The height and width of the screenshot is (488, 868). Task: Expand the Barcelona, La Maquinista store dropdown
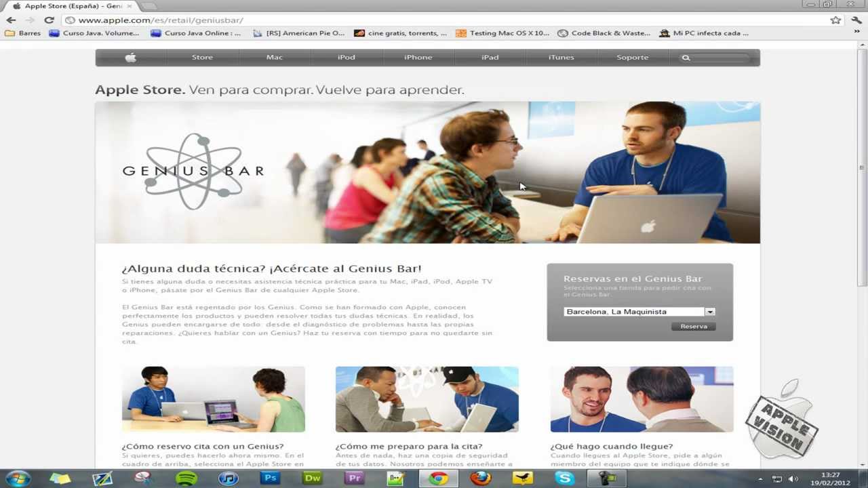[710, 312]
